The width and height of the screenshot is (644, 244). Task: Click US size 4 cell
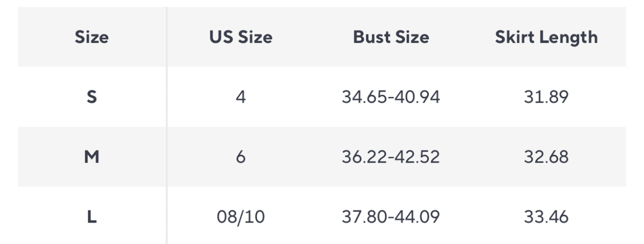pos(241,97)
